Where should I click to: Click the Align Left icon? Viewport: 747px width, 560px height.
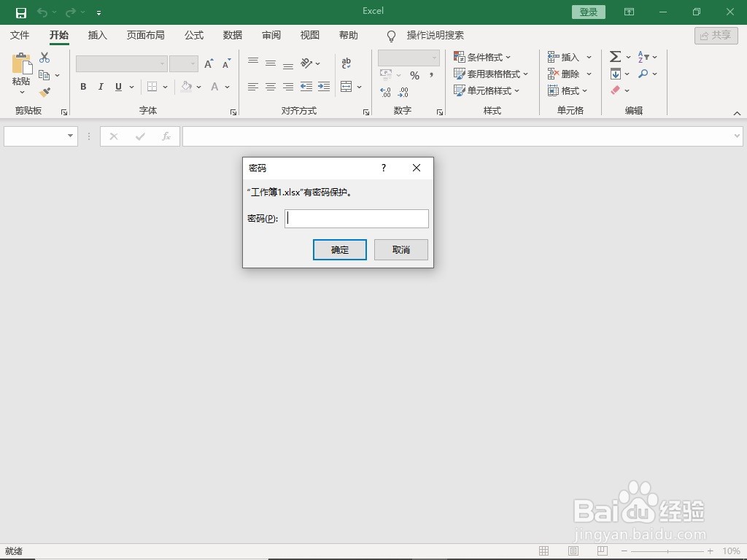tap(253, 87)
